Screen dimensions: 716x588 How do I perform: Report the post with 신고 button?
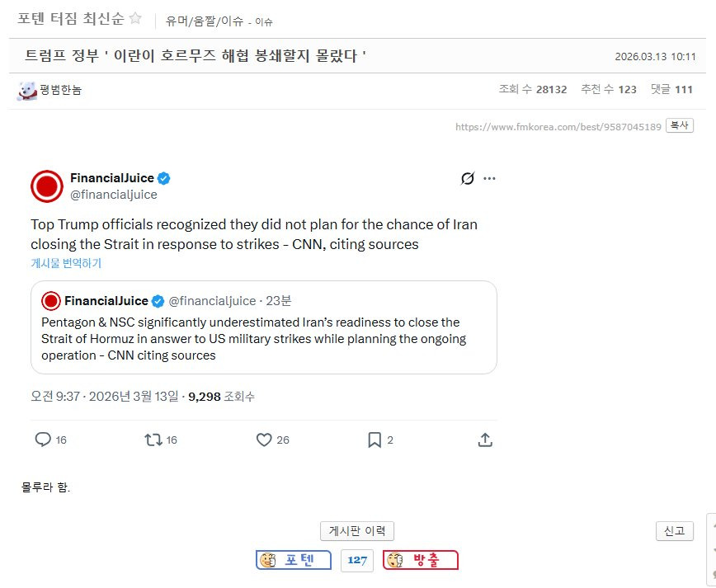[674, 531]
